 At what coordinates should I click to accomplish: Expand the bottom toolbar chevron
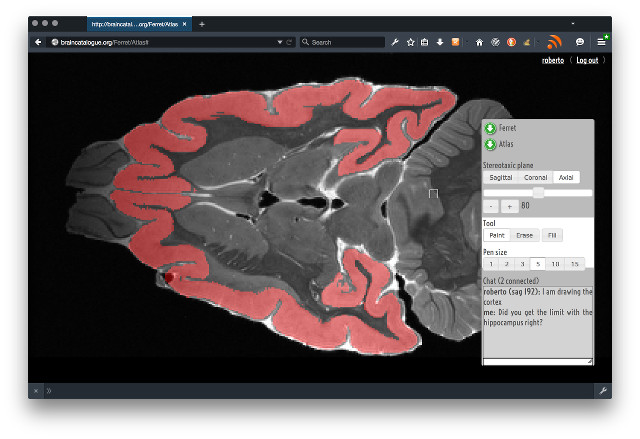[x=49, y=390]
